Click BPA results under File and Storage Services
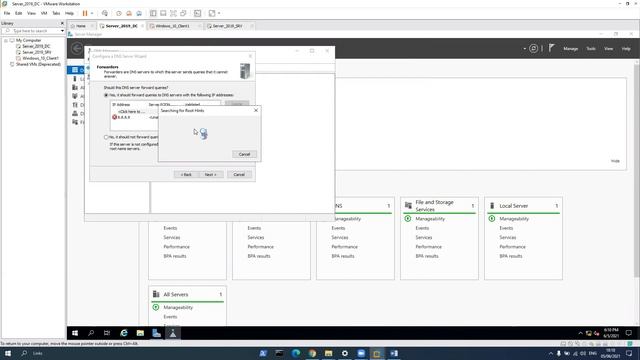This screenshot has width=640, height=360. click(x=427, y=256)
